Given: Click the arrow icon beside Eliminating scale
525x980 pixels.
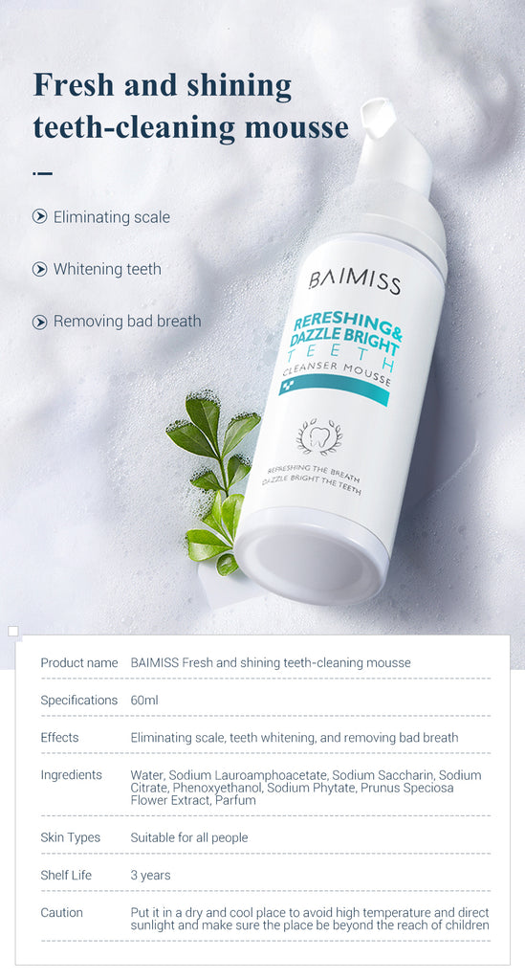Looking at the screenshot, I should [40, 217].
